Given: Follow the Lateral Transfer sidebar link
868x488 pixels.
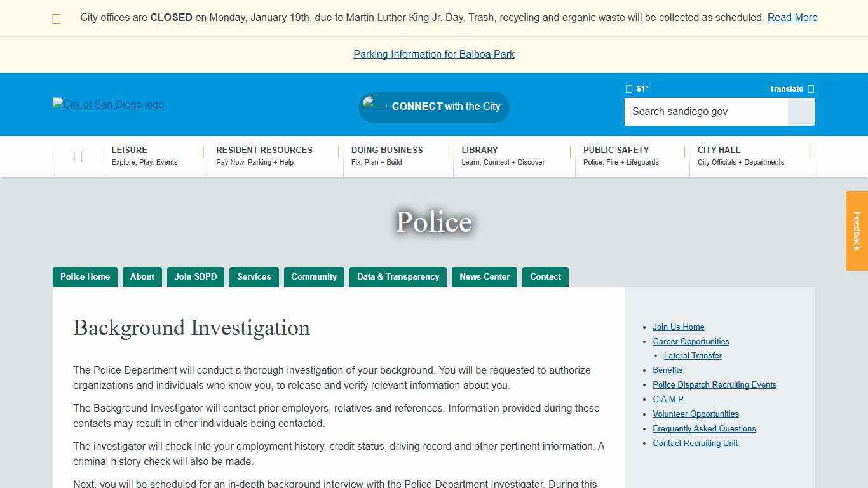Looking at the screenshot, I should click(693, 355).
